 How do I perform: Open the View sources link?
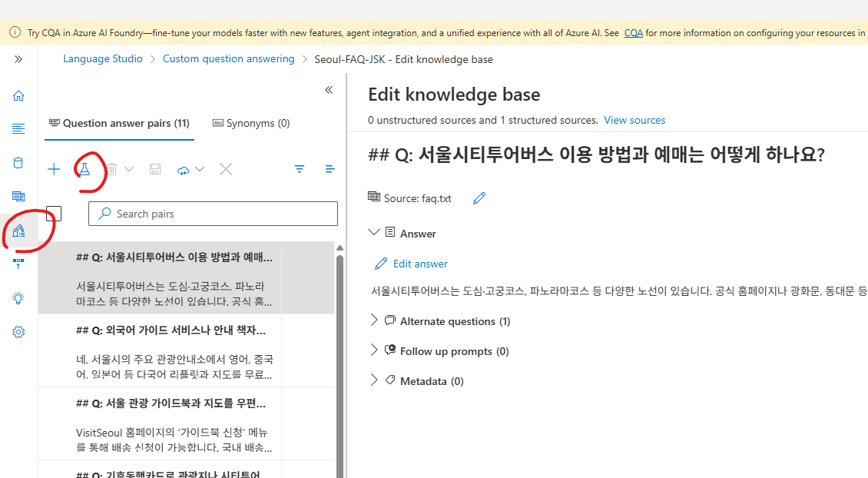634,120
